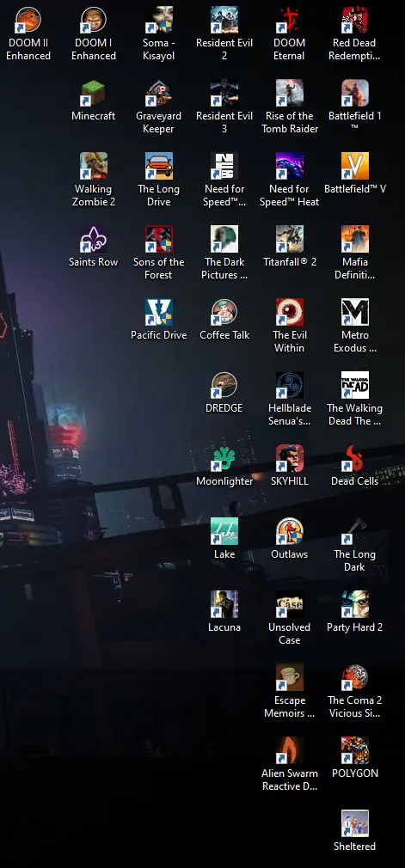Click the Battlefield V shortcut icon
This screenshot has width=405, height=868.
(355, 167)
